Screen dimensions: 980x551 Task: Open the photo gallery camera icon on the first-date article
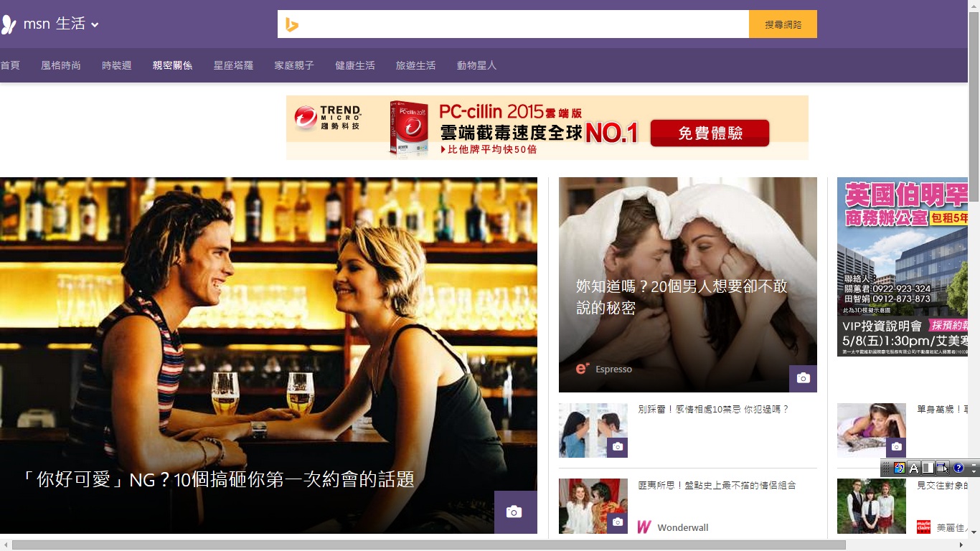point(514,512)
